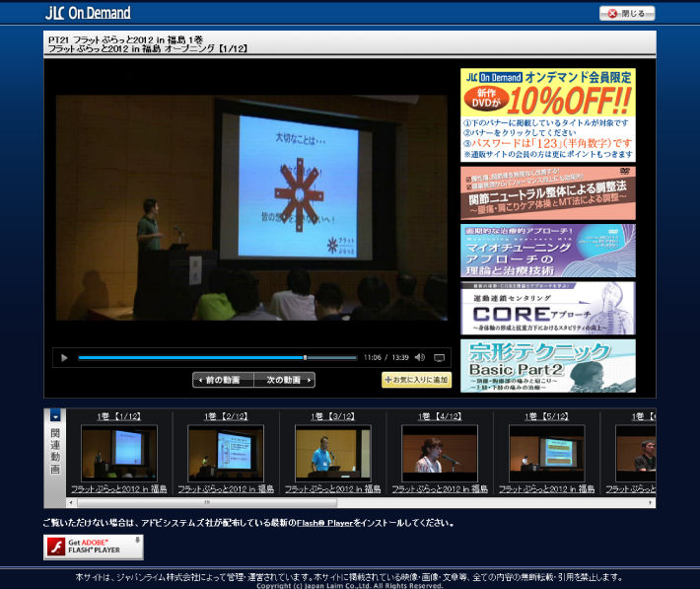
Task: Collapse the related videos panel arrow
Action: coord(55,415)
